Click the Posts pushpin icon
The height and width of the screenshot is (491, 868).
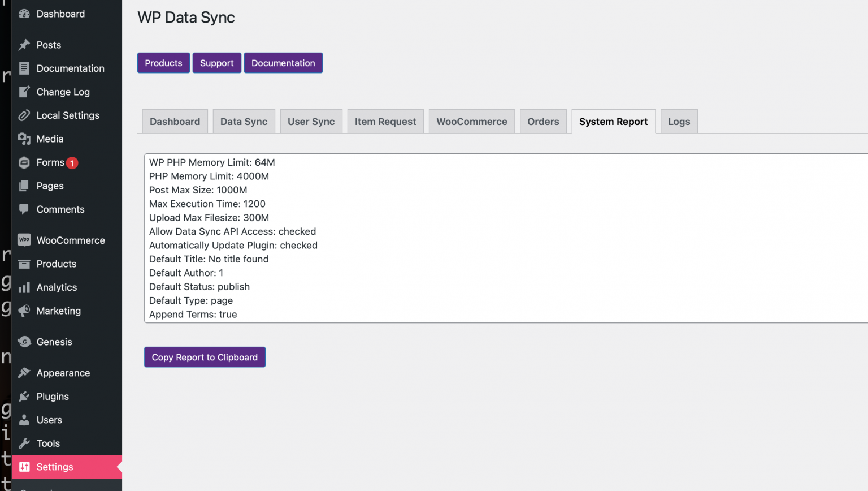[x=25, y=45]
